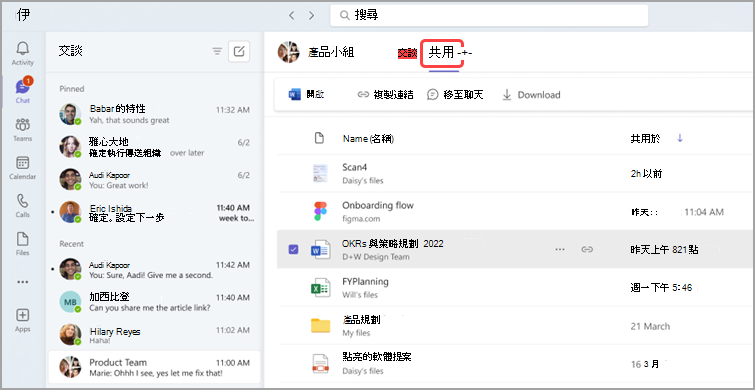Open the Product Team chat
Screen dimensions: 755x390
(x=154, y=367)
